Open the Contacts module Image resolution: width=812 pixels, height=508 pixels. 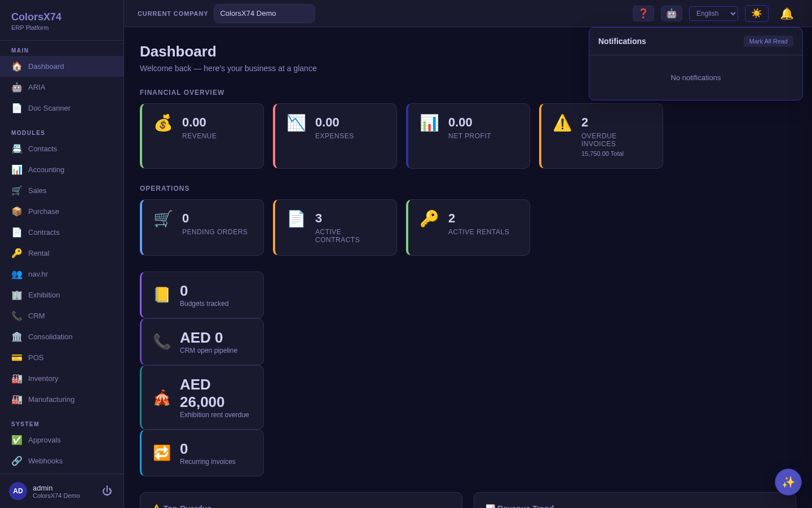[x=61, y=148]
